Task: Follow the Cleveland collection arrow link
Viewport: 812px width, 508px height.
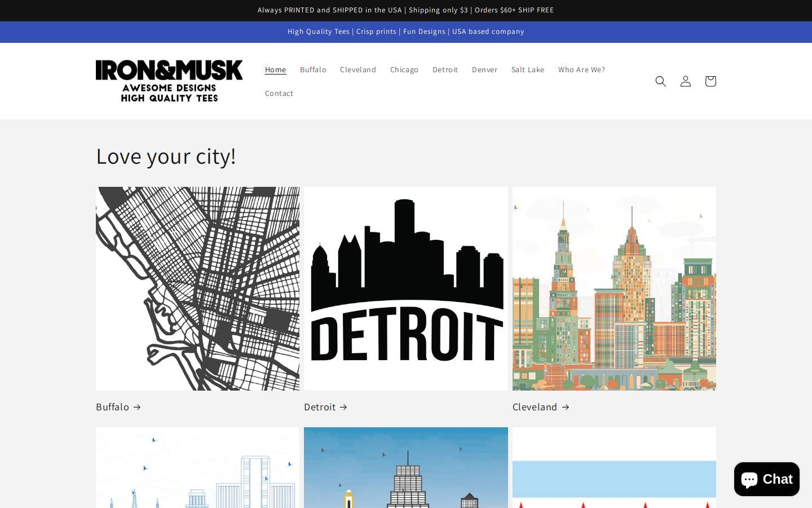Action: click(541, 407)
